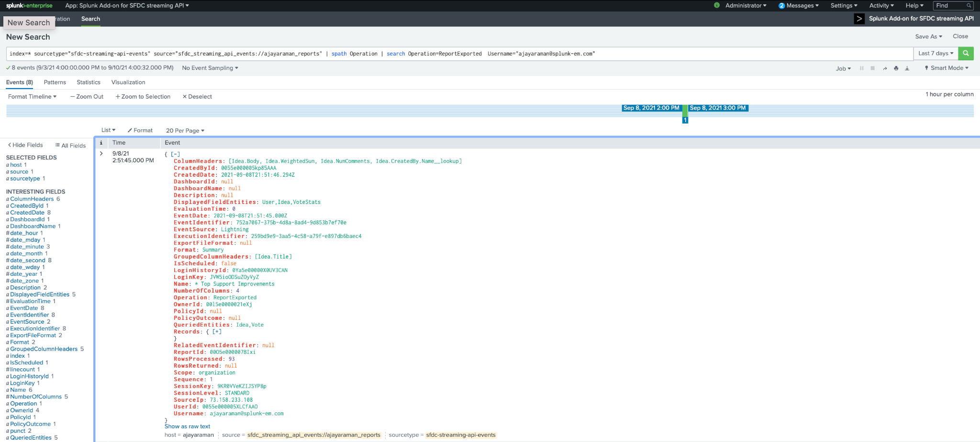
Task: Click the Messages count badge
Action: (x=781, y=6)
